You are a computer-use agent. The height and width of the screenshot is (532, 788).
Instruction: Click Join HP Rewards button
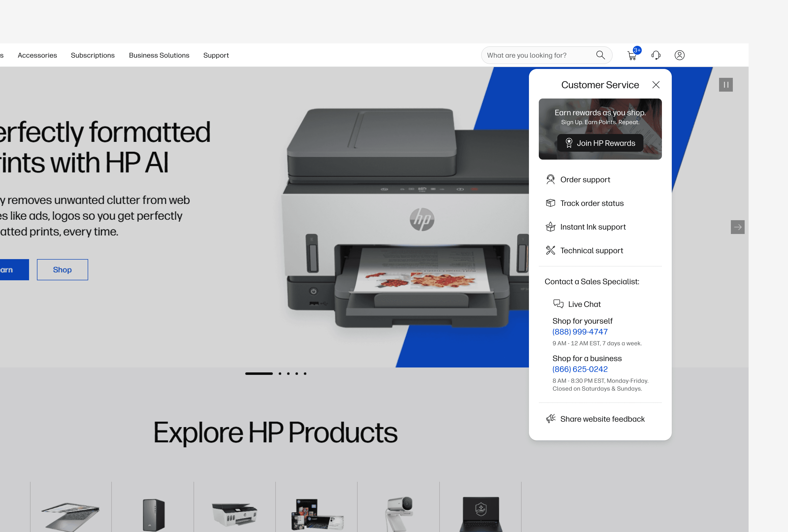(600, 143)
